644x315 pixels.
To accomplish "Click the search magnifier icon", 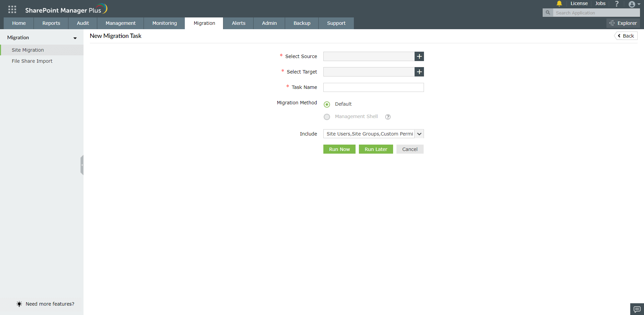I will [x=548, y=13].
